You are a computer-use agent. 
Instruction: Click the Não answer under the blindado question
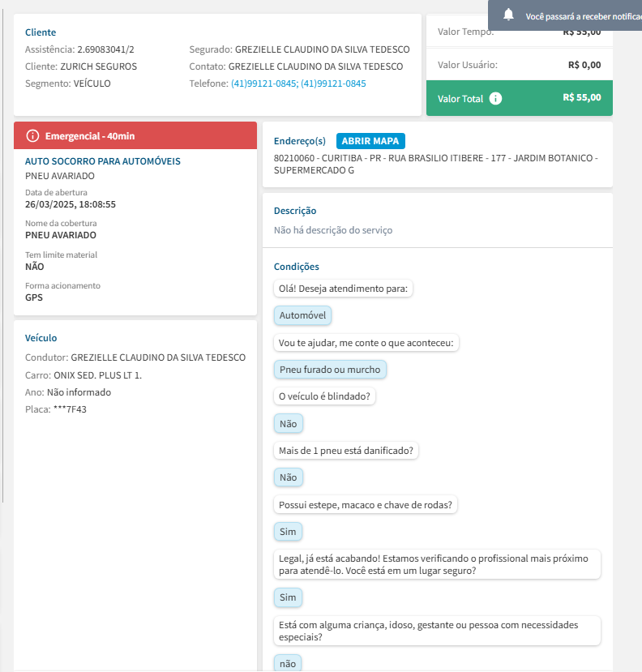click(x=288, y=423)
